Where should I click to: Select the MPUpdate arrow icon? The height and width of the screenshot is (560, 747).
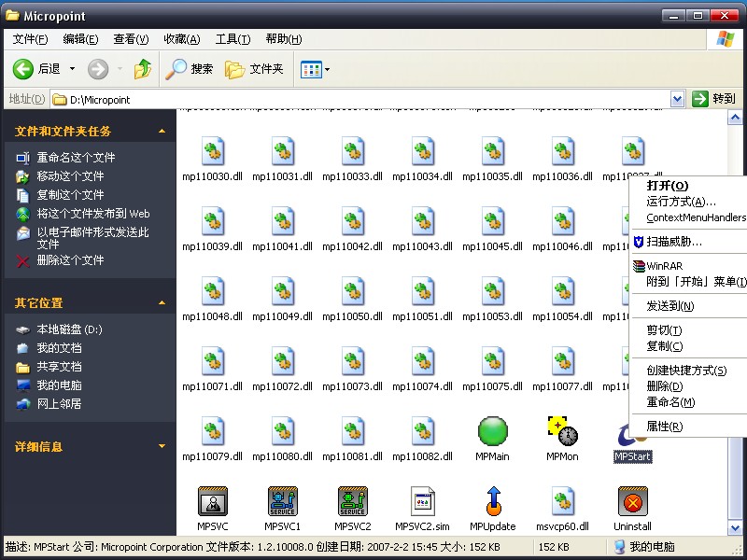(493, 501)
